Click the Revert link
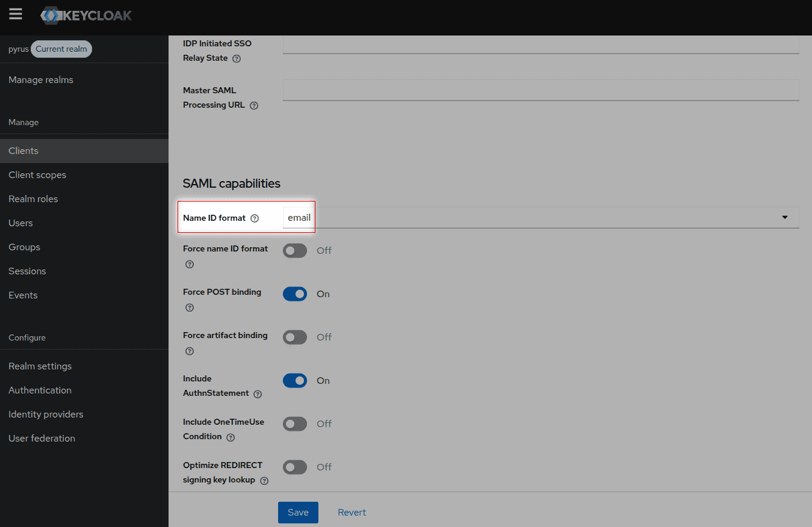This screenshot has width=812, height=527. coord(352,512)
